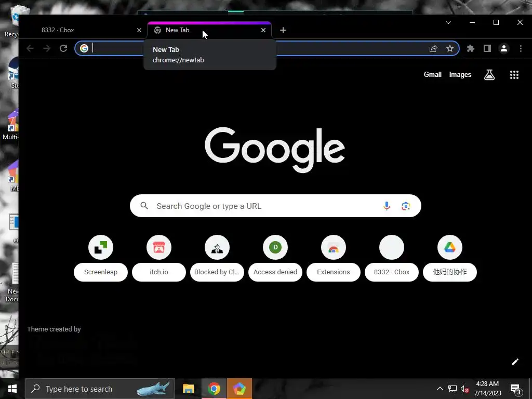
Task: Click the Extensions shortcut label
Action: coord(334,272)
